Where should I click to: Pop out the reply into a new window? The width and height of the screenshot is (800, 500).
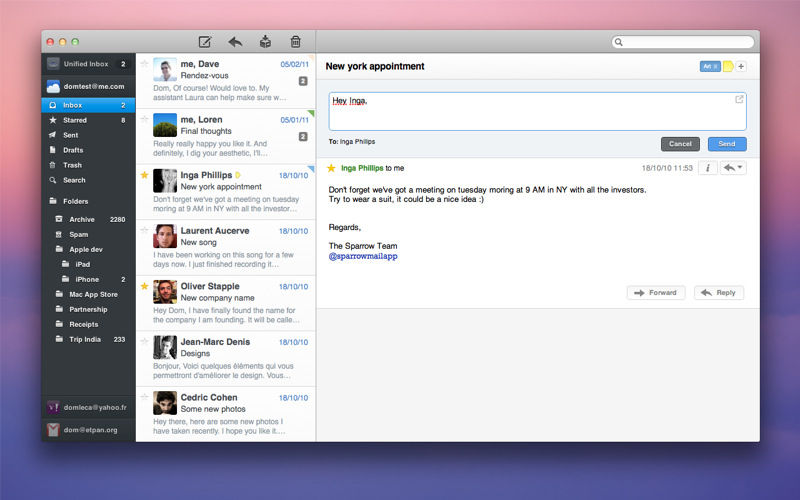coord(739,99)
